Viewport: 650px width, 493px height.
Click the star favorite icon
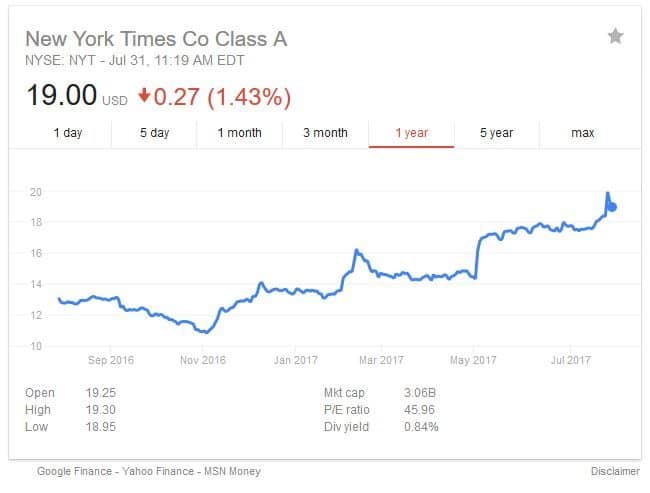click(x=616, y=36)
